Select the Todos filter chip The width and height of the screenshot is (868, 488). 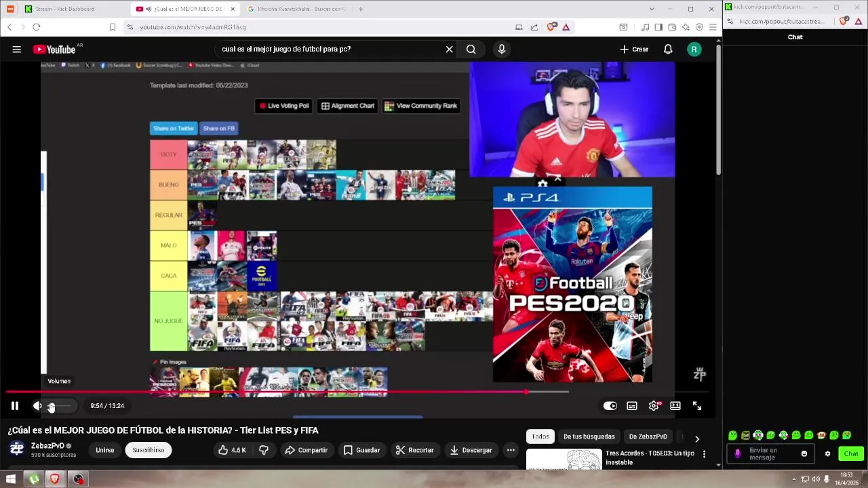[x=540, y=436]
